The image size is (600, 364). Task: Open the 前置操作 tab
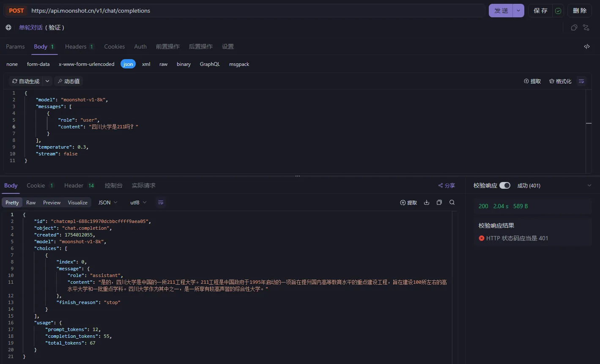coord(168,46)
